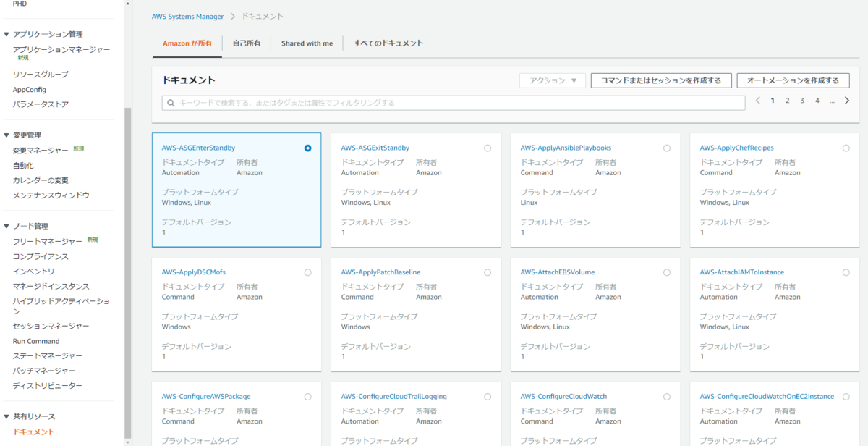
Task: Open AppConfig in sidebar
Action: [x=30, y=90]
